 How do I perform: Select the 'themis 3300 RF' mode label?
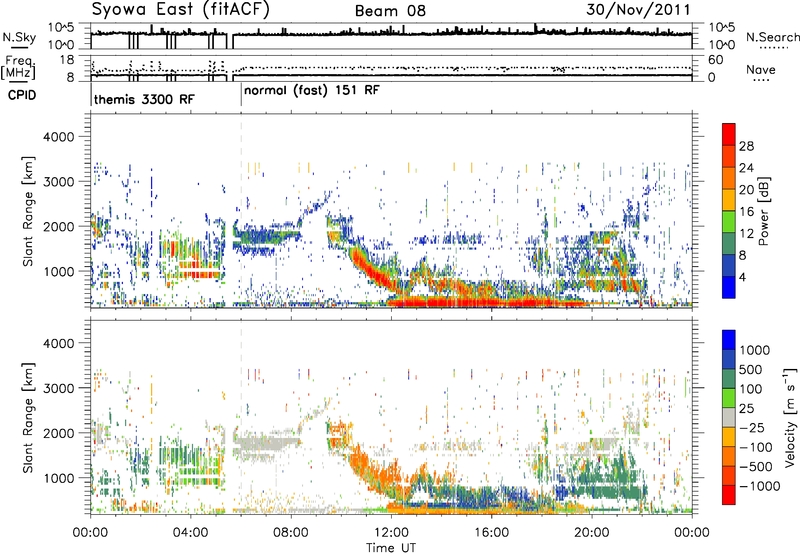pyautogui.click(x=144, y=99)
